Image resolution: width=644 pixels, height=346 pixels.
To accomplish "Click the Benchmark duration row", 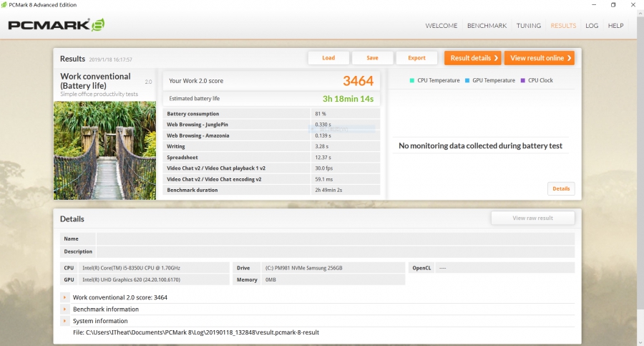I will 271,190.
